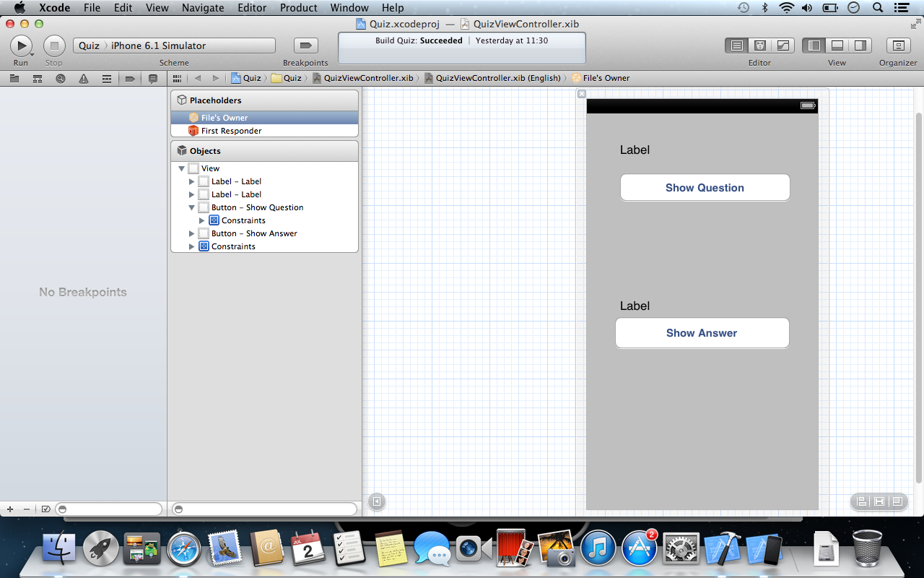The height and width of the screenshot is (578, 924).
Task: Show the Debug navigator
Action: [107, 78]
